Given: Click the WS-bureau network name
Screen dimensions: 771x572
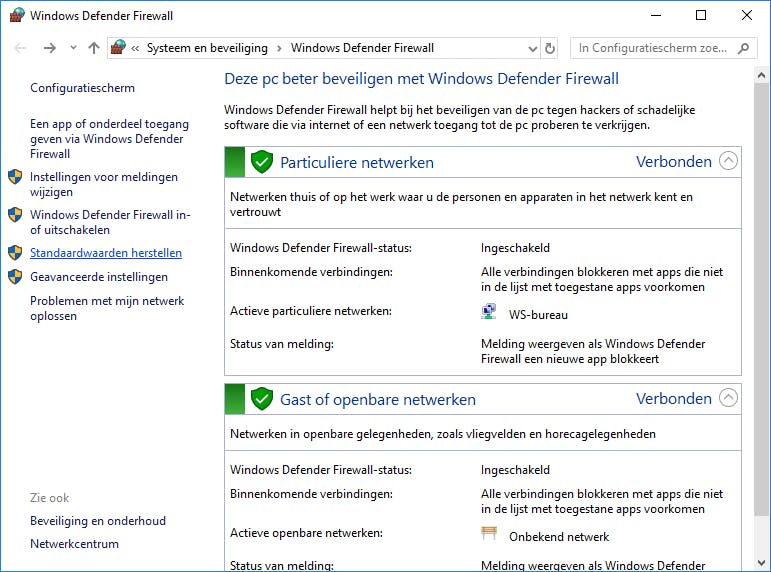Looking at the screenshot, I should point(538,315).
